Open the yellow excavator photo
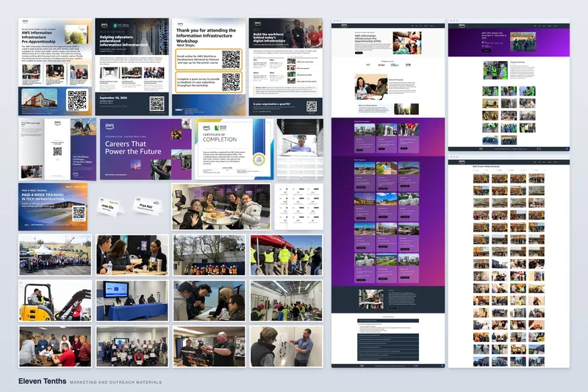Image resolution: width=588 pixels, height=392 pixels. click(x=55, y=301)
